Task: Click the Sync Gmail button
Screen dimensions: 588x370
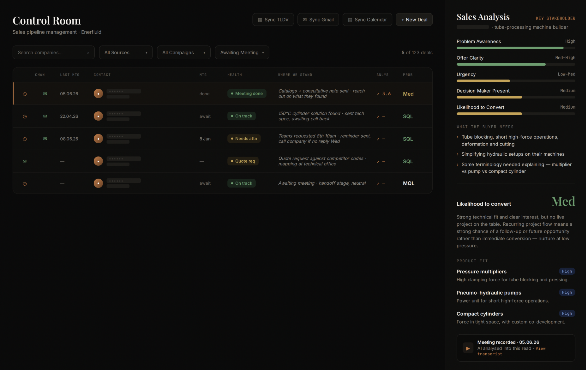Action: [x=318, y=20]
